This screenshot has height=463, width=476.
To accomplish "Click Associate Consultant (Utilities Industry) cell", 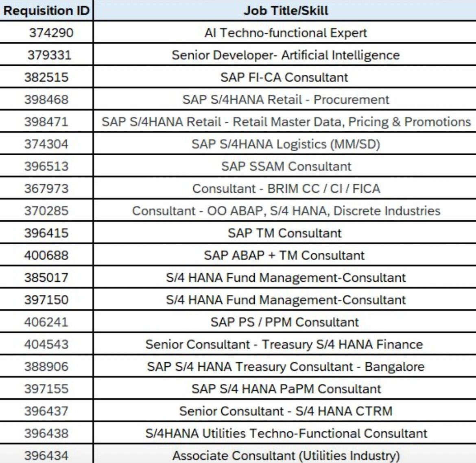I will click(285, 454).
